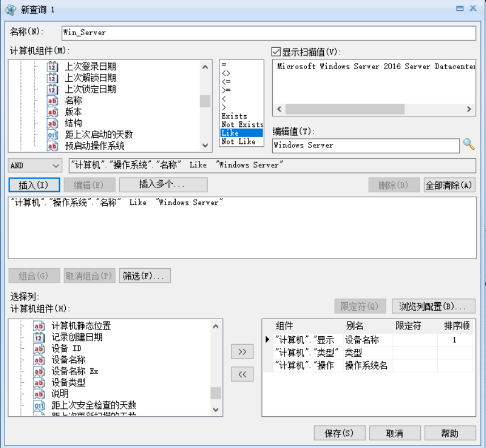Click the 全部清除(A) button
The image size is (486, 448).
click(449, 185)
